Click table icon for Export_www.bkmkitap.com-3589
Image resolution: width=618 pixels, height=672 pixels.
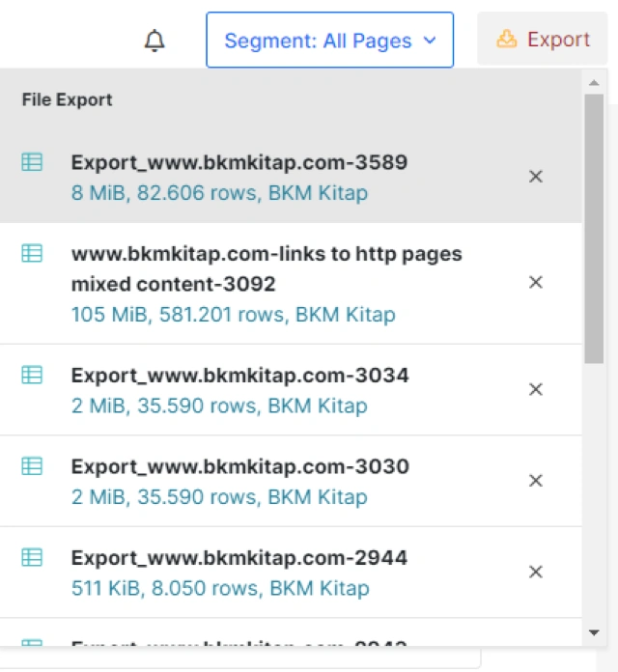click(32, 163)
